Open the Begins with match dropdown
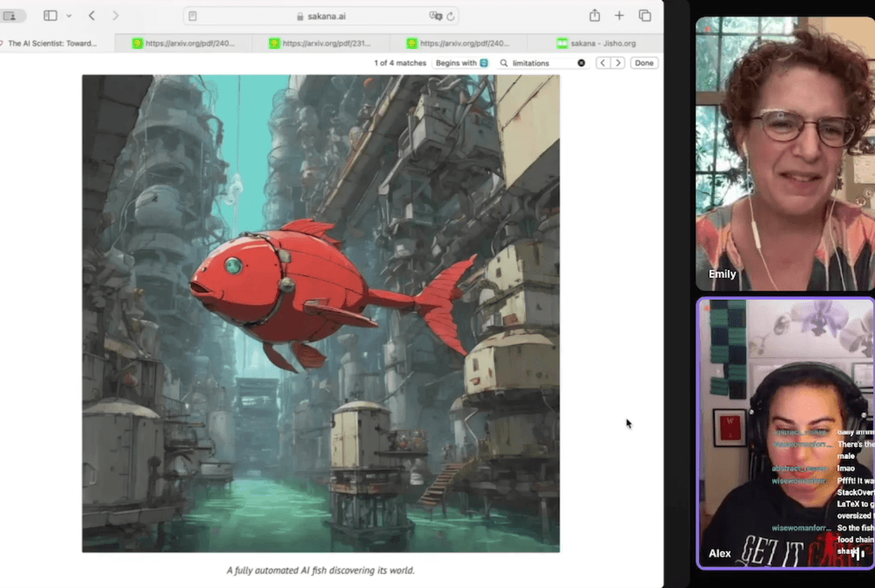 tap(461, 63)
